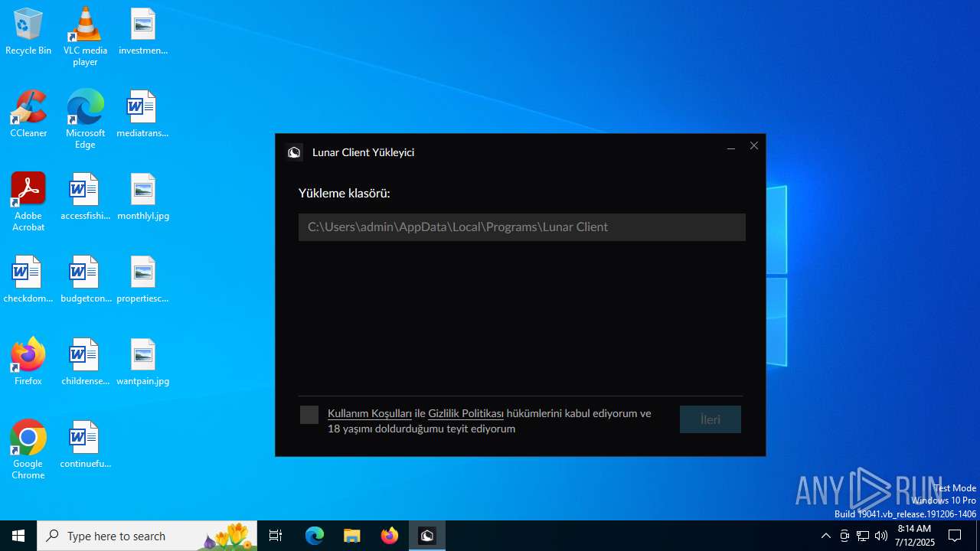This screenshot has height=551, width=980.
Task: Select the wantpain.jpg file icon
Action: tap(143, 363)
